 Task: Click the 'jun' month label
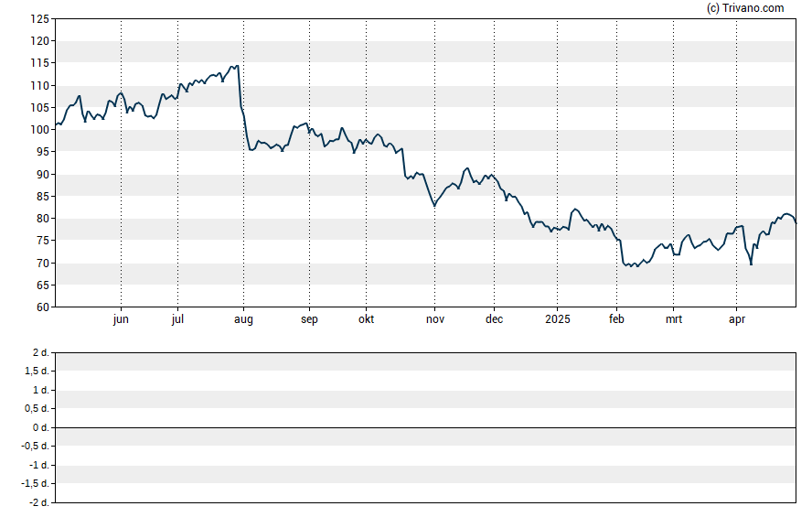click(x=121, y=319)
